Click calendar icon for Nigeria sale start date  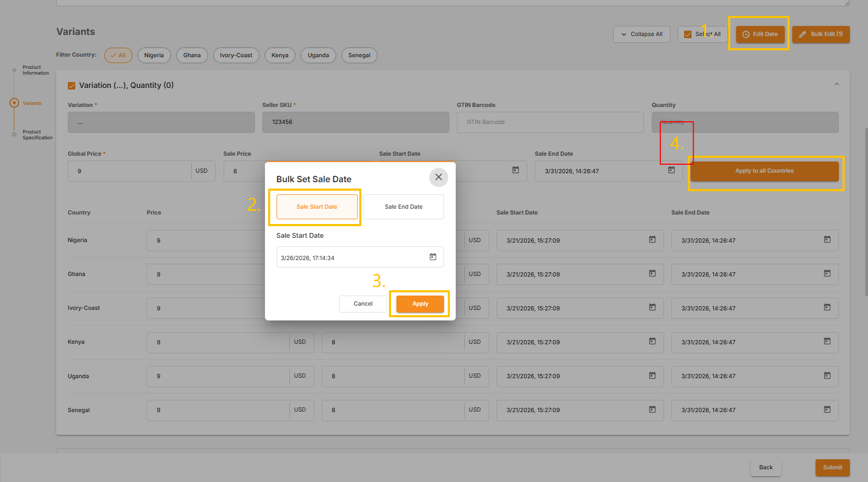click(x=652, y=240)
